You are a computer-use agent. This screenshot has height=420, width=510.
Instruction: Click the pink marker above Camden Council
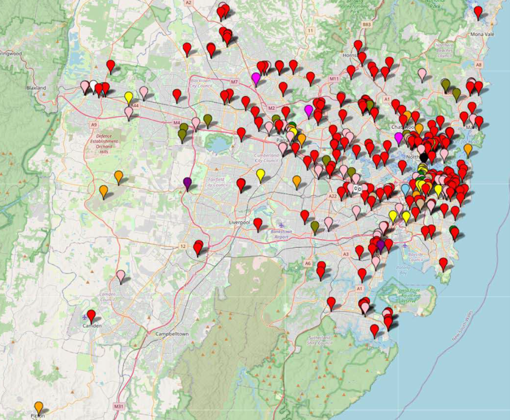tap(121, 275)
